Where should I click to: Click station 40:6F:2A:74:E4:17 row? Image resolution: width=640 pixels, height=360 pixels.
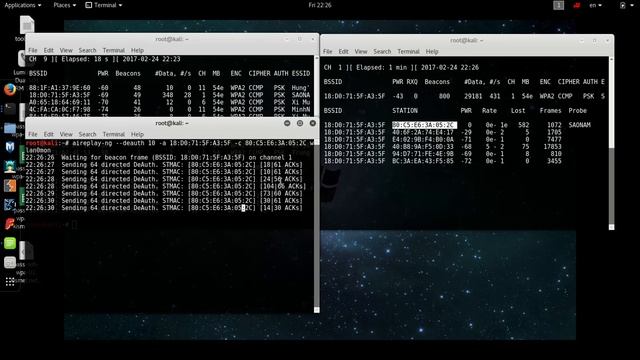click(x=442, y=132)
